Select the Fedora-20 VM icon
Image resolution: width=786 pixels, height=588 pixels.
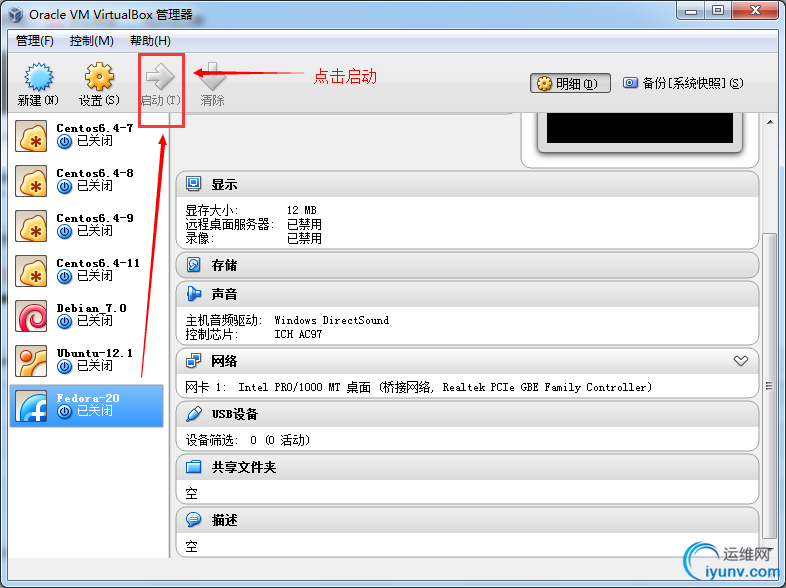pyautogui.click(x=31, y=406)
